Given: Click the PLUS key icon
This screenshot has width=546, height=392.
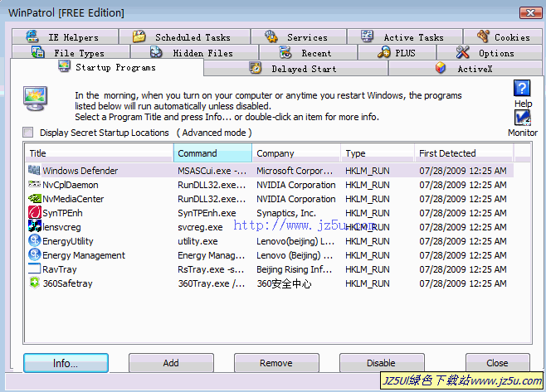Looking at the screenshot, I should point(383,52).
